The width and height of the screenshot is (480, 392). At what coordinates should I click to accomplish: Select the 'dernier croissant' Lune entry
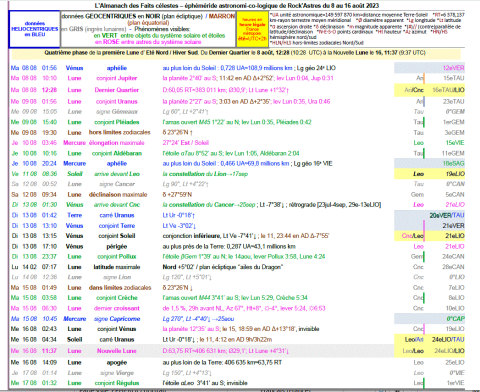(x=117, y=308)
